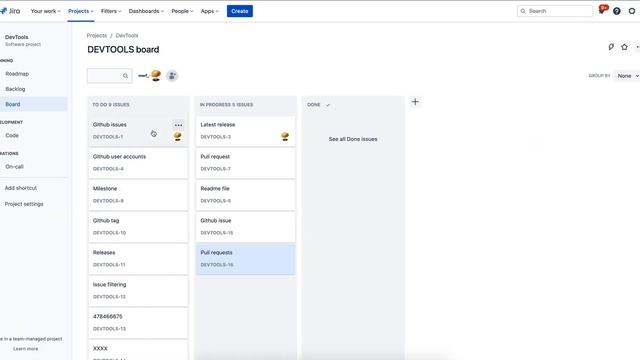This screenshot has width=640, height=360.
Task: Open the Readme file card
Action: point(245,195)
